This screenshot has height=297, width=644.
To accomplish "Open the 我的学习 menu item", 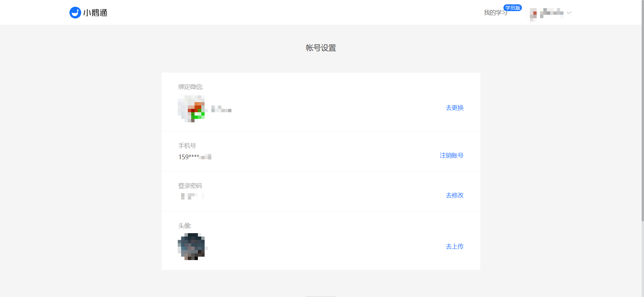I will 495,13.
